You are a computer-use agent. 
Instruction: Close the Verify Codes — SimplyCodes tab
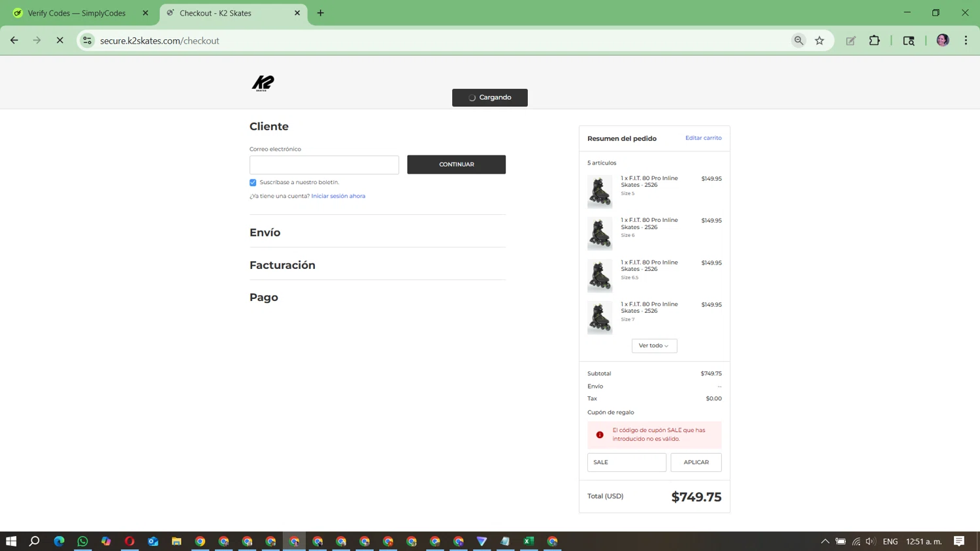click(146, 13)
